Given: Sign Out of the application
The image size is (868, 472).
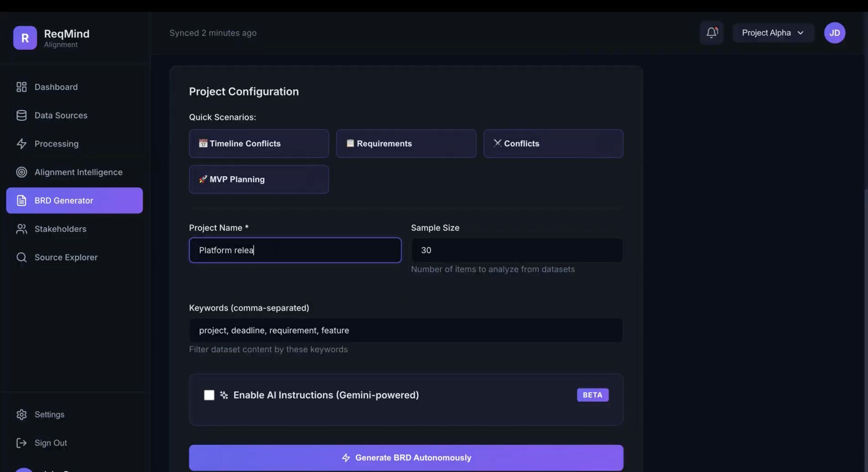Looking at the screenshot, I should (74, 443).
